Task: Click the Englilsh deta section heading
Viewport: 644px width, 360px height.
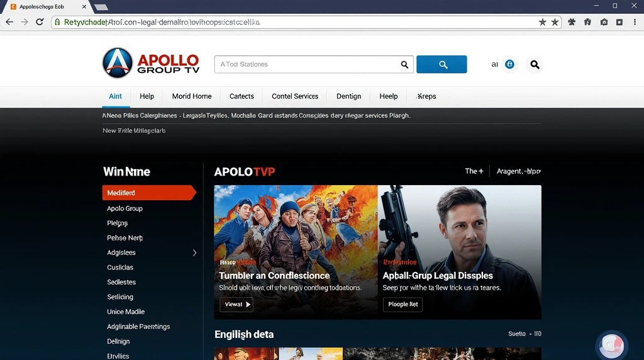Action: click(x=244, y=335)
